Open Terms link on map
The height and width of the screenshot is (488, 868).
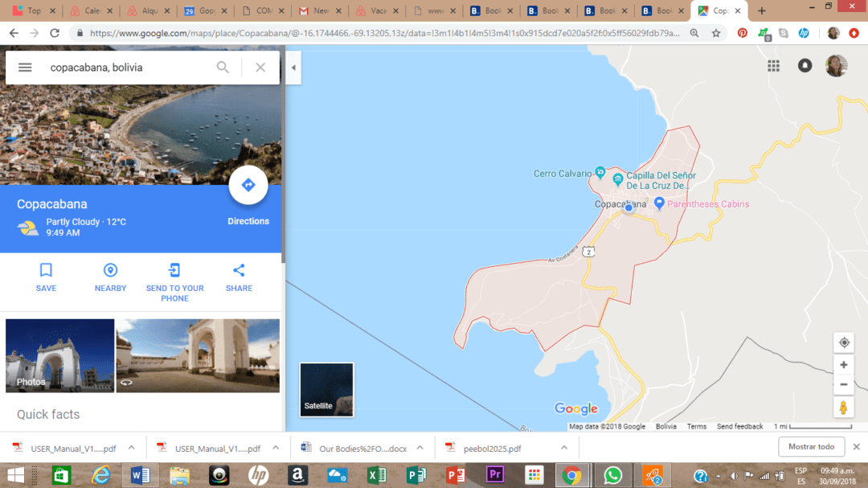click(696, 427)
